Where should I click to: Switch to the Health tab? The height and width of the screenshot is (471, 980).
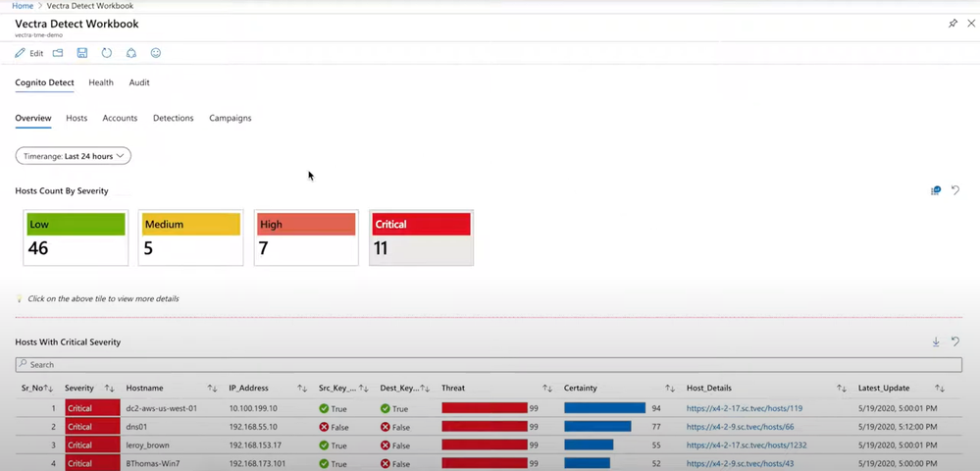coord(101,82)
